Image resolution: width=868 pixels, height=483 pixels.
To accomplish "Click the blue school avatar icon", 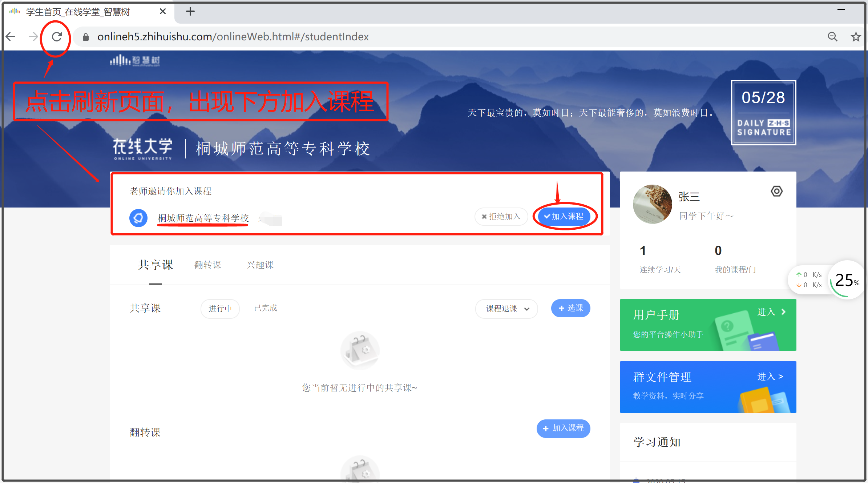I will click(x=138, y=218).
